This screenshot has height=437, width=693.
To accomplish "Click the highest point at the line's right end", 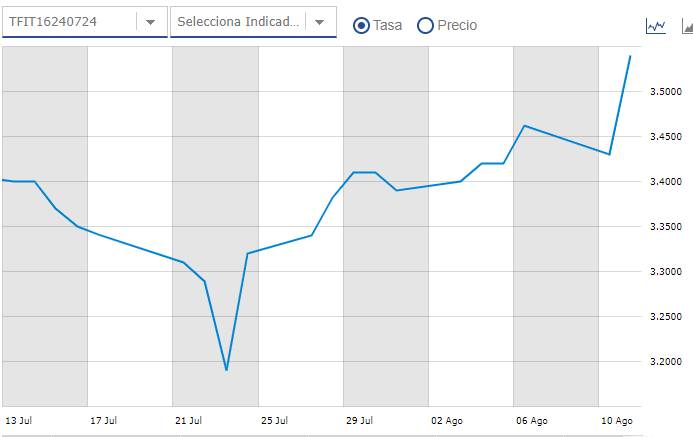I will [x=630, y=56].
